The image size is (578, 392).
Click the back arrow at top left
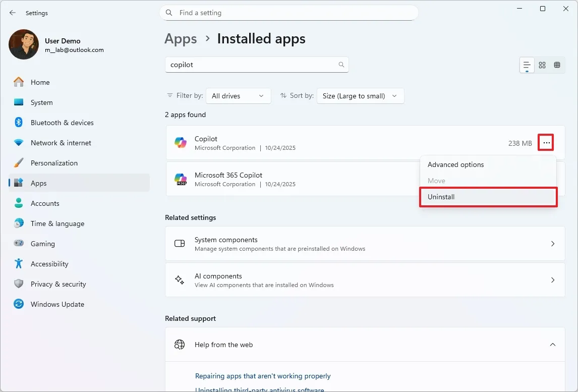click(x=12, y=13)
